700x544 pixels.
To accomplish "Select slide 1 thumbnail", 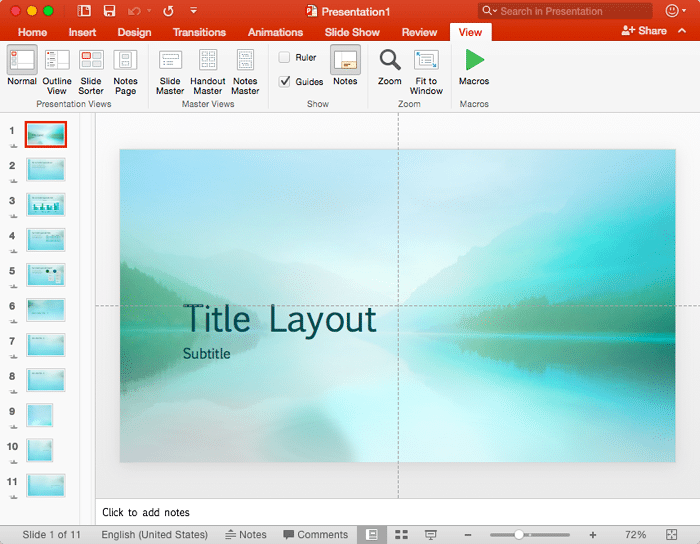I will [x=46, y=134].
